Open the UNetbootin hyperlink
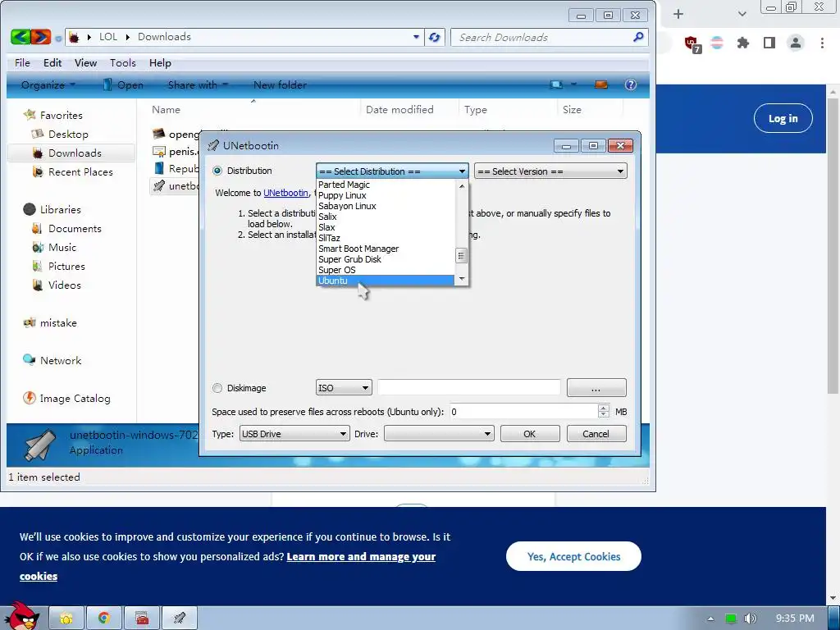This screenshot has height=630, width=840. click(x=286, y=193)
